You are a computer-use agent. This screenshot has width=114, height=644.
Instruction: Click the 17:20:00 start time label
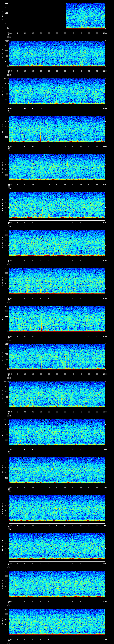coord(9,450)
